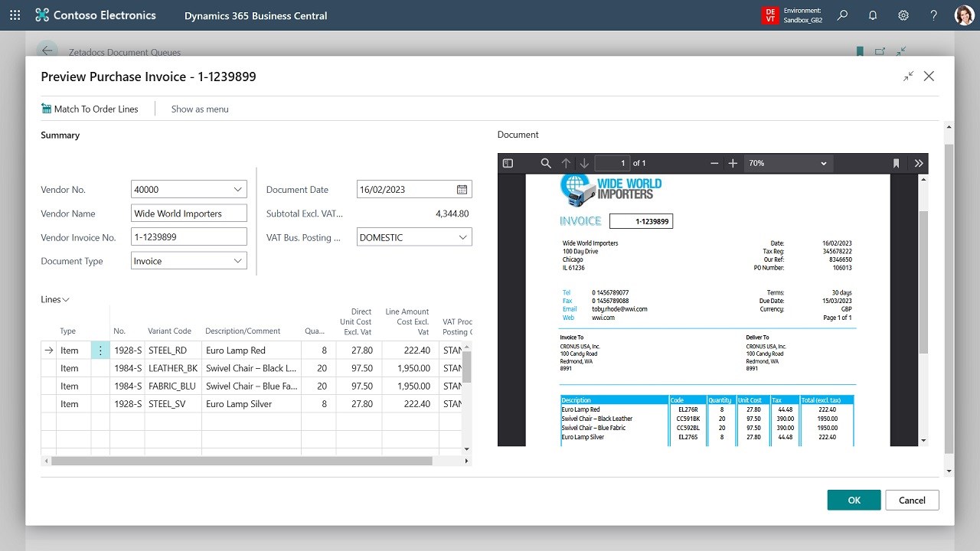Screen dimensions: 980x551
Task: Open the Document Type dropdown
Action: pos(237,261)
